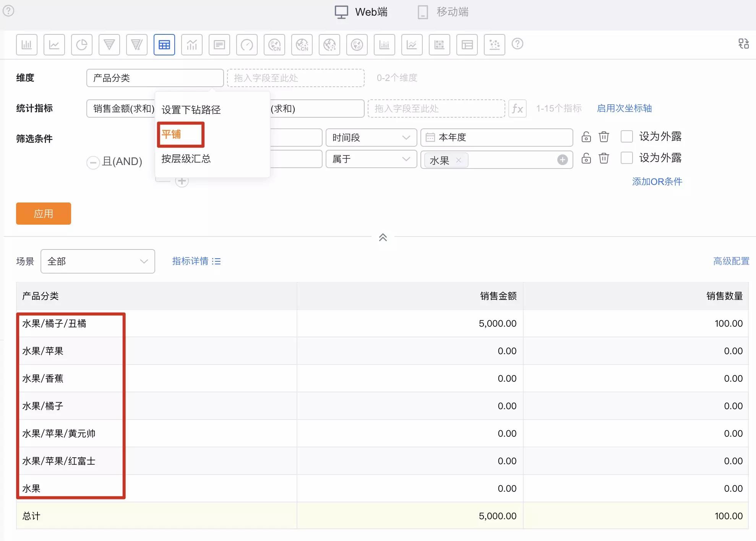The height and width of the screenshot is (541, 756).
Task: Select the heatmap grid chart icon
Action: 440,45
